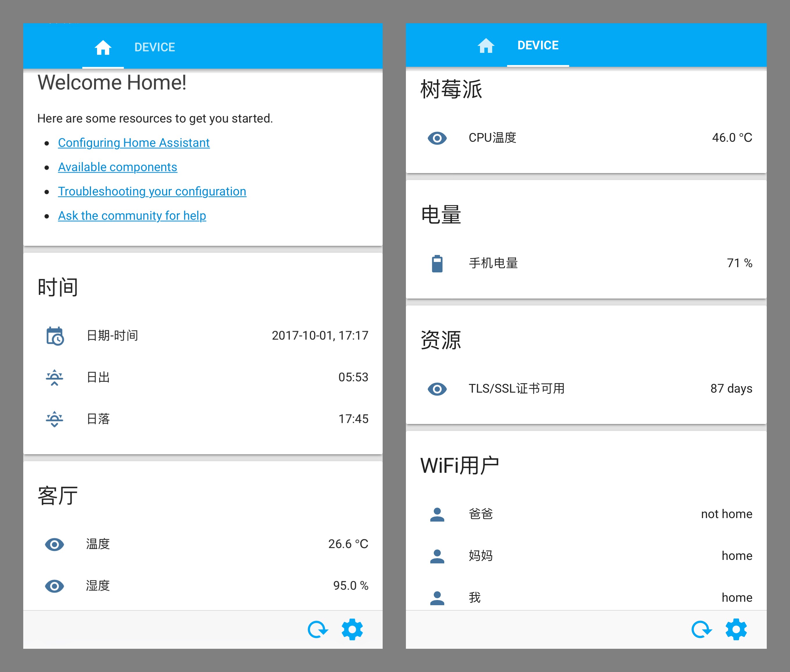The height and width of the screenshot is (672, 790).
Task: Select the 爸爸 name label
Action: click(481, 514)
